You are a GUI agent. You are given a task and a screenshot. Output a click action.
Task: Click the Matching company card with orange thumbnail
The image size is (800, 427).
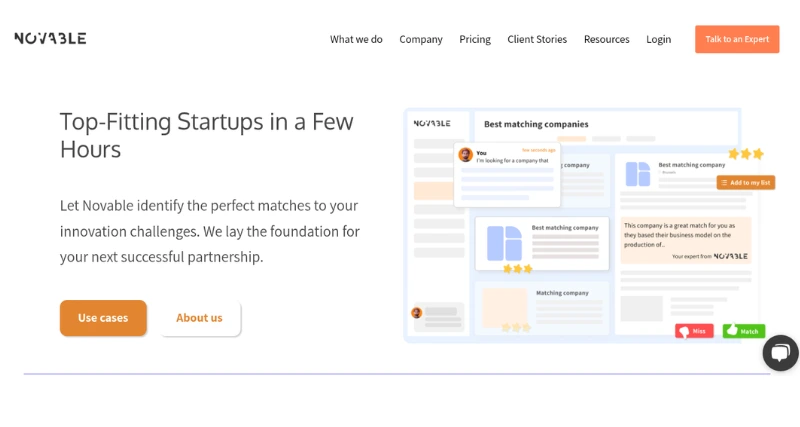542,308
